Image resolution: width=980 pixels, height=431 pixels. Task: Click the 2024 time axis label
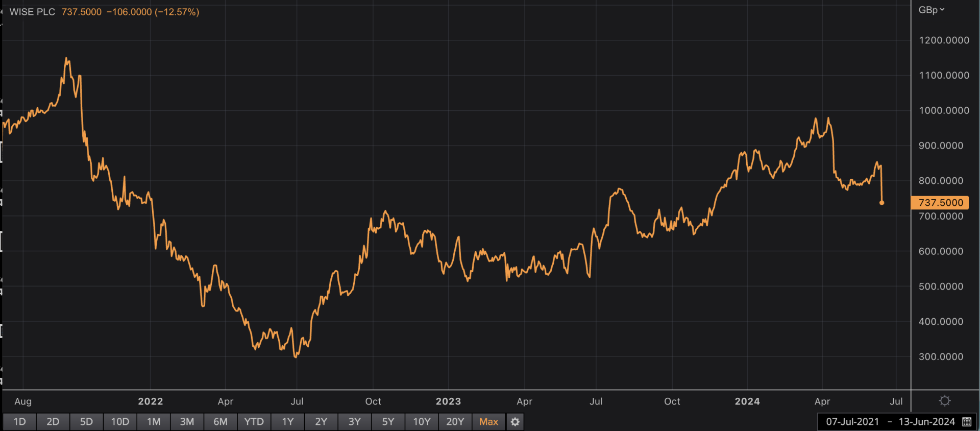[747, 401]
